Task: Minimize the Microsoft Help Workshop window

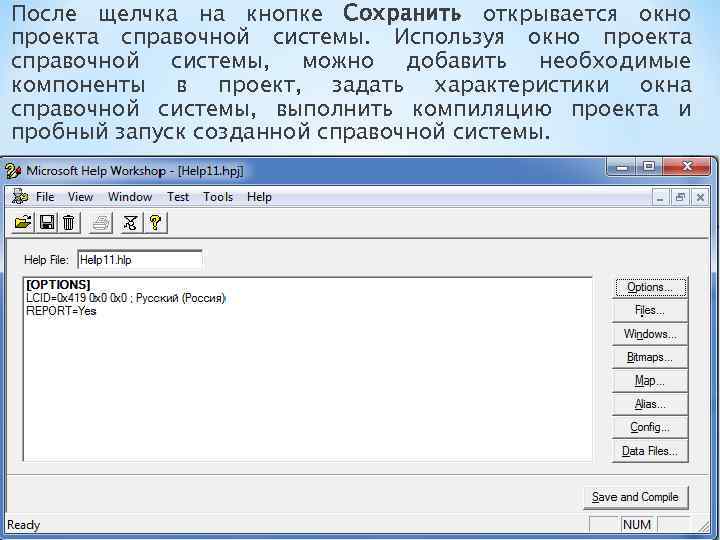Action: click(621, 167)
